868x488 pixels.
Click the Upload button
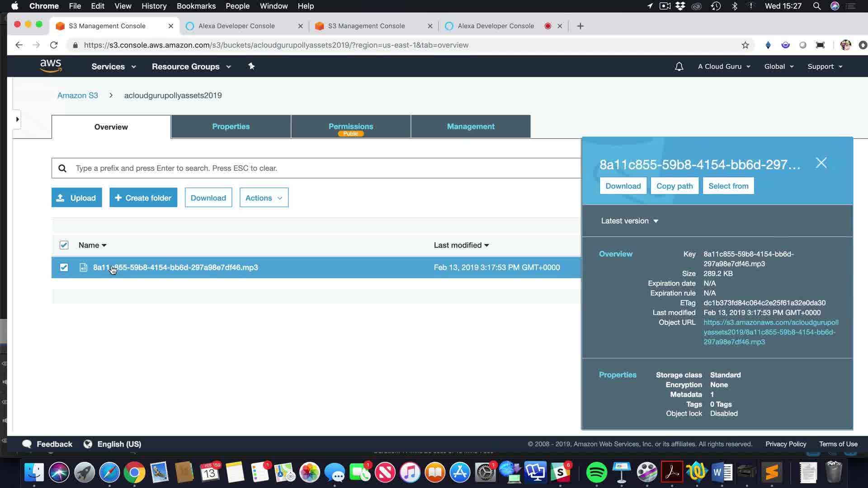(76, 198)
